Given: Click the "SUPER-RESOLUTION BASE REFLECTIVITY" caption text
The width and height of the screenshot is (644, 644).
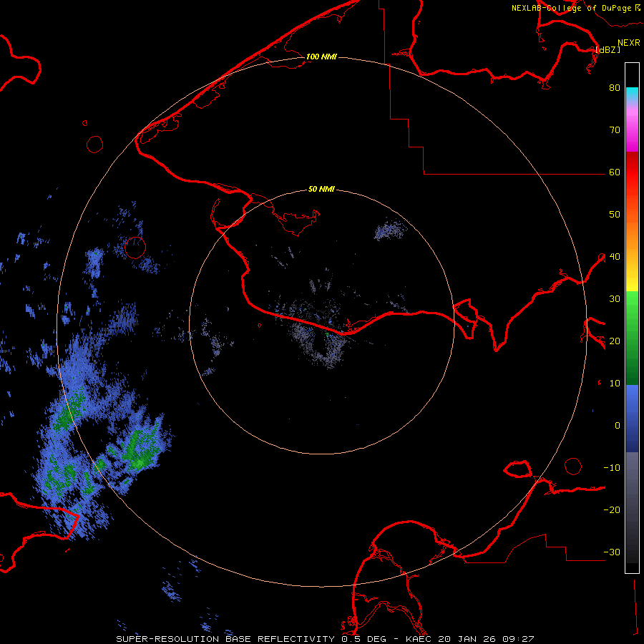Looking at the screenshot, I should click(x=225, y=639).
